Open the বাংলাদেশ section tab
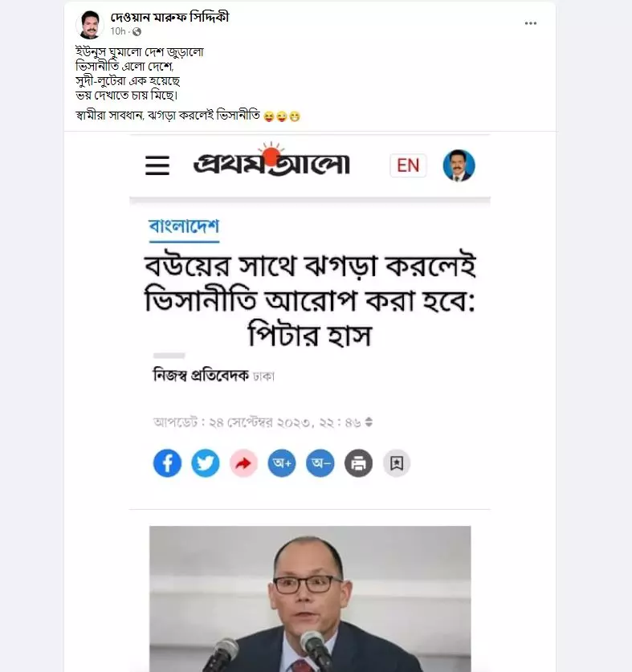 184,226
